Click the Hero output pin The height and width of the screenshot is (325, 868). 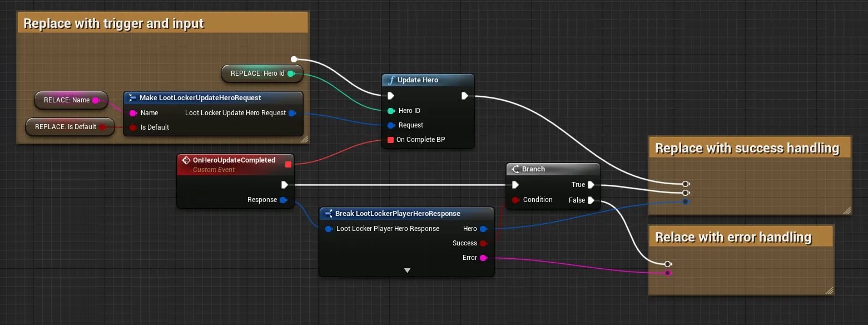pyautogui.click(x=484, y=229)
